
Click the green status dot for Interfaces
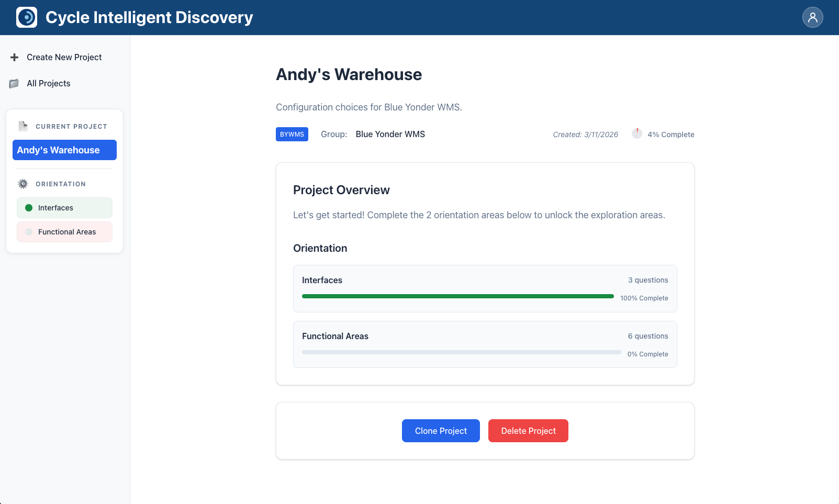[x=29, y=208]
